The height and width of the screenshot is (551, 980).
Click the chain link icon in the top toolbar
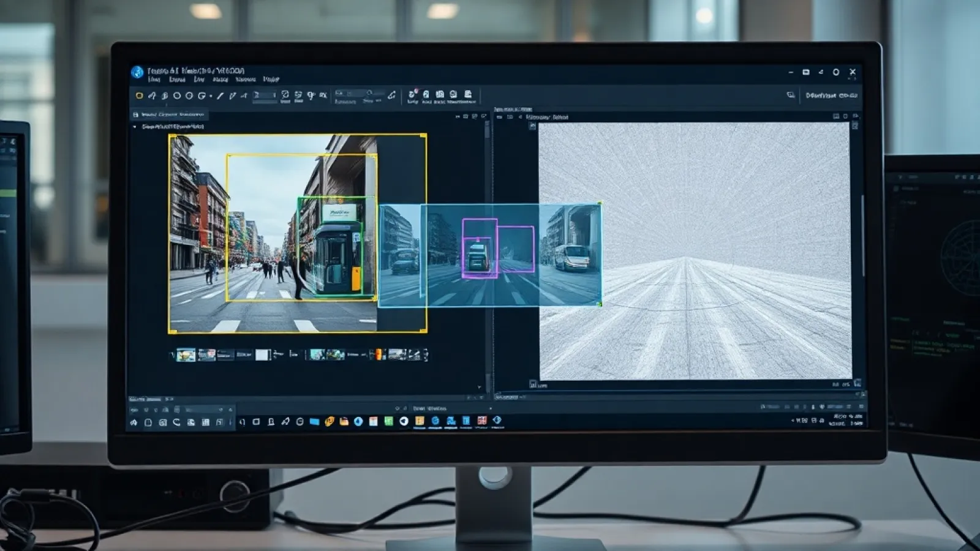[x=391, y=95]
